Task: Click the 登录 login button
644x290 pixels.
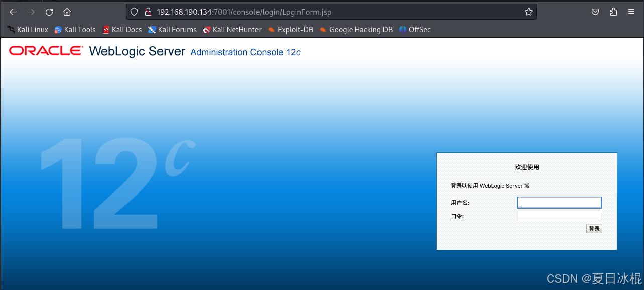Action: click(594, 229)
